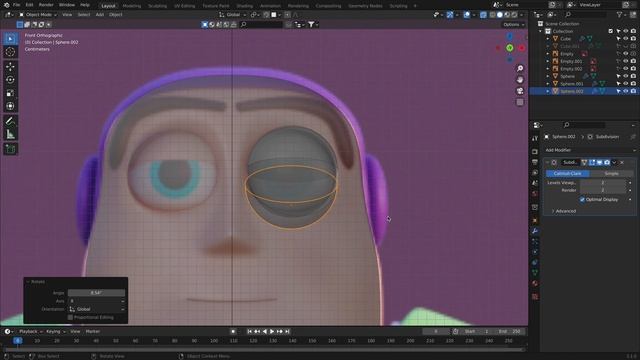Screen dimensions: 640x360
Task: Collapse the Collection tree item
Action: pyautogui.click(x=541, y=31)
